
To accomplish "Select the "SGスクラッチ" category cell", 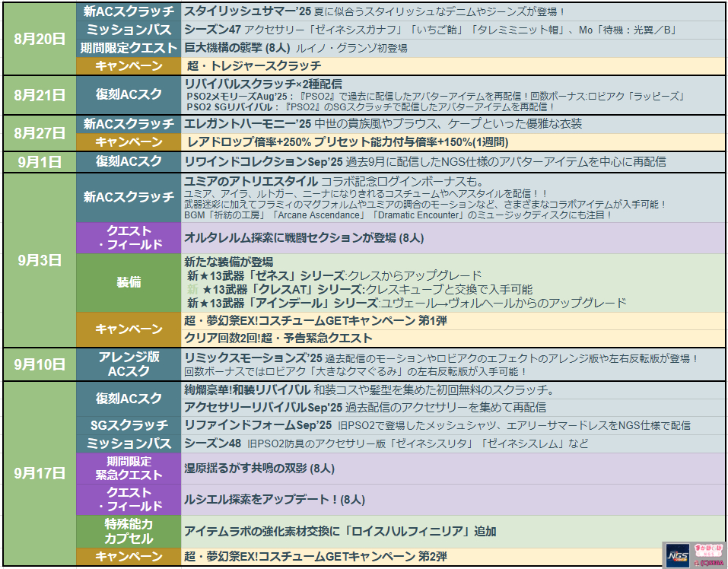I will [129, 425].
